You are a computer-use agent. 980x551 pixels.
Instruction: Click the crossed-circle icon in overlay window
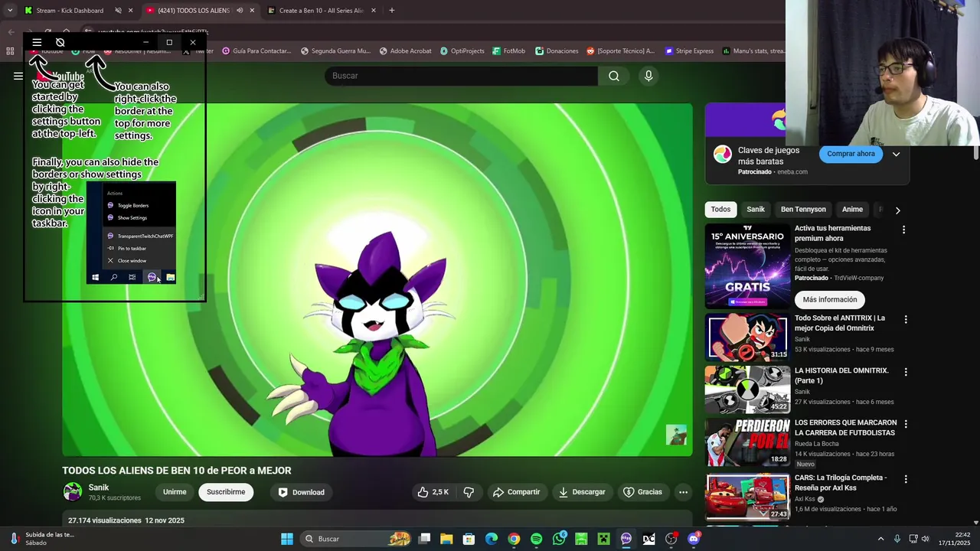click(x=60, y=43)
